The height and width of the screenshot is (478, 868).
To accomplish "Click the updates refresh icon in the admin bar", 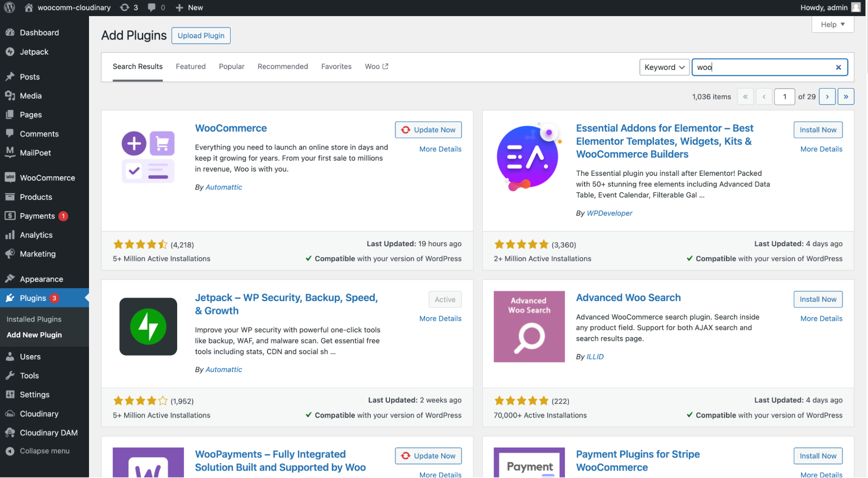I will coord(125,7).
